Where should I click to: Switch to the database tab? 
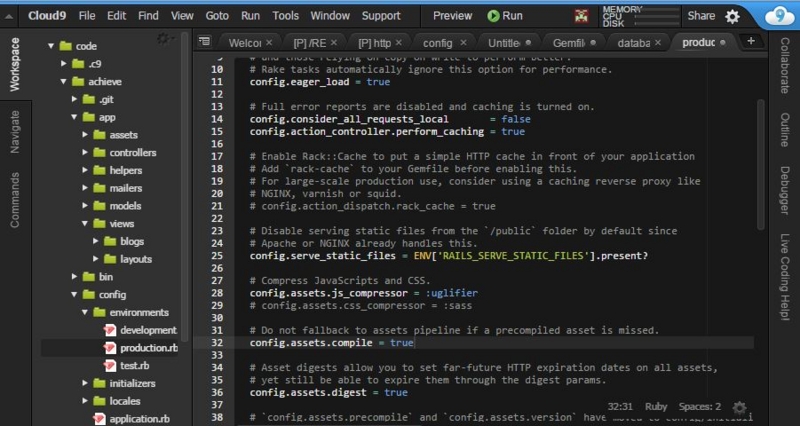click(634, 43)
